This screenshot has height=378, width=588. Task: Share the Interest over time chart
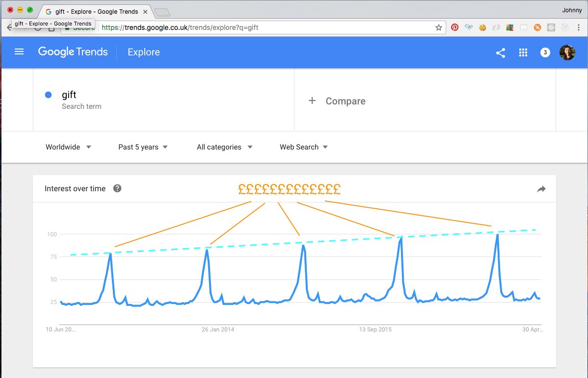tap(541, 189)
